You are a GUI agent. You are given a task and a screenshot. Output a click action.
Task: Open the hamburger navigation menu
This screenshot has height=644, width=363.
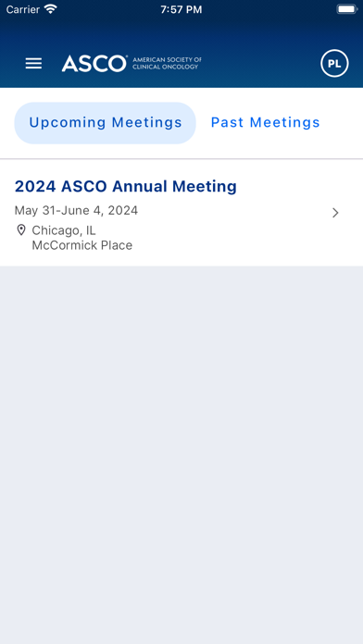tap(33, 63)
